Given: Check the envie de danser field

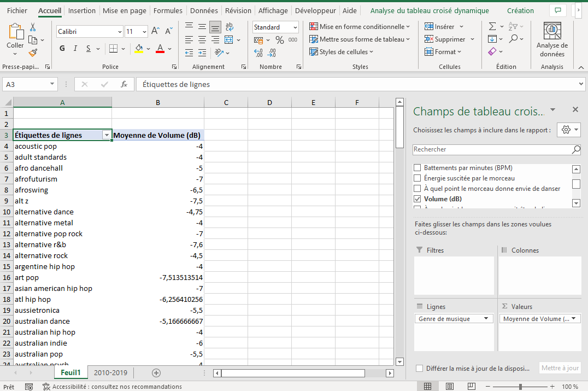Looking at the screenshot, I should [417, 188].
